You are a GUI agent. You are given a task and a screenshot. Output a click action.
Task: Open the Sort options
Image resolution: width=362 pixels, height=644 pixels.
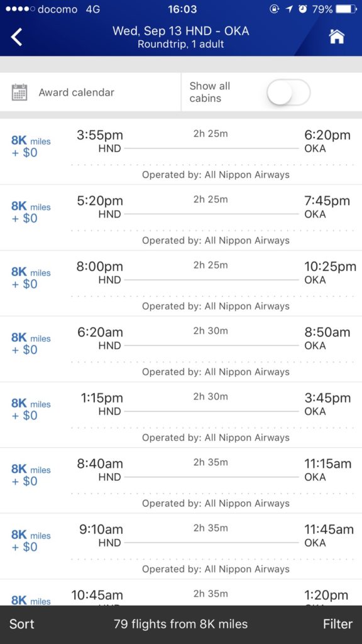pyautogui.click(x=22, y=624)
